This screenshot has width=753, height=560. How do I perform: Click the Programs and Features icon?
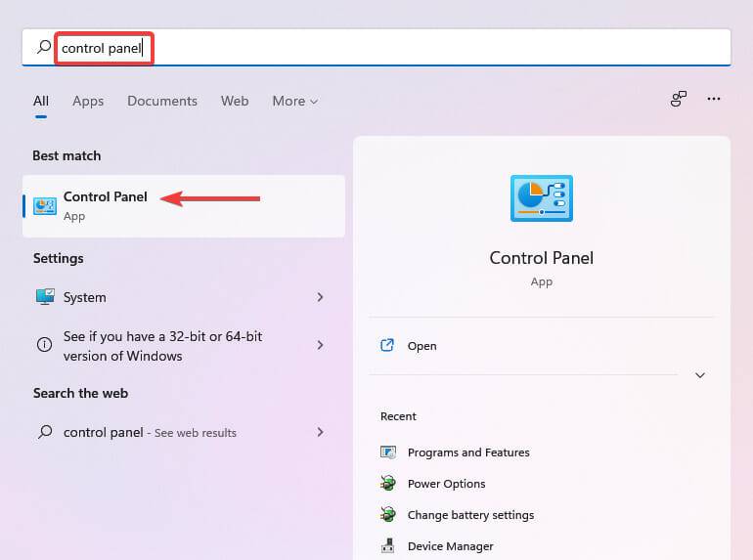click(x=388, y=452)
